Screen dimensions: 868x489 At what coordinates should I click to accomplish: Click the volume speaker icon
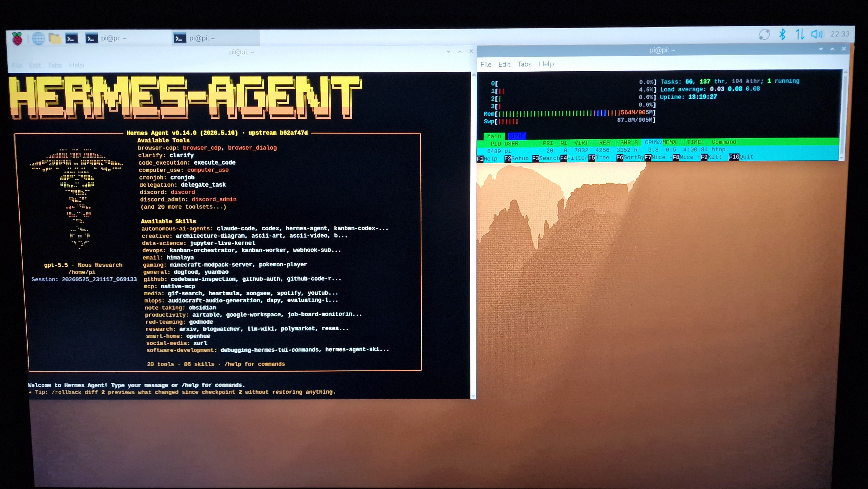coord(817,34)
